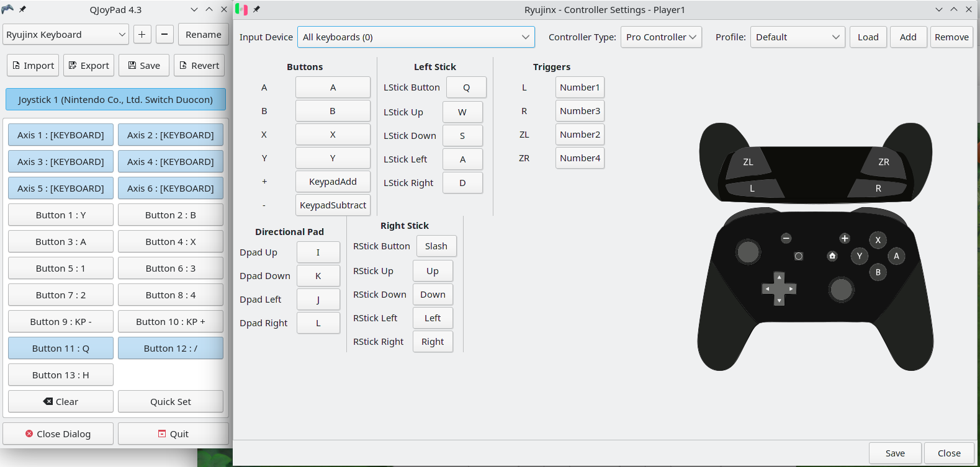Rebind Dpad Right set to L
The image size is (980, 467).
tap(318, 323)
